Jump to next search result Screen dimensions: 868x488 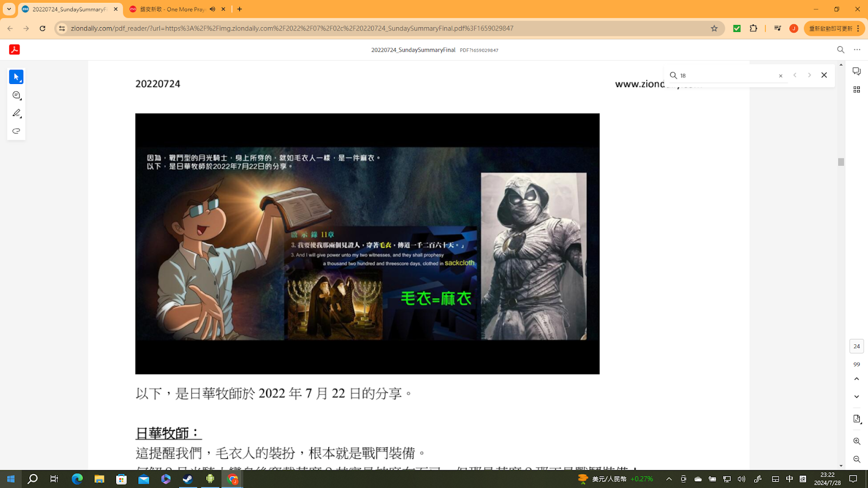coord(809,75)
